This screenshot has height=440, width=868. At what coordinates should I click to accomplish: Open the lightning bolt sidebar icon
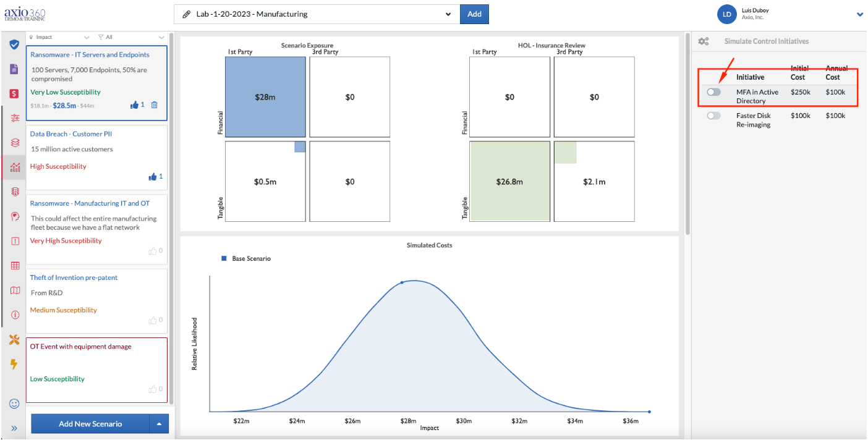(x=14, y=364)
